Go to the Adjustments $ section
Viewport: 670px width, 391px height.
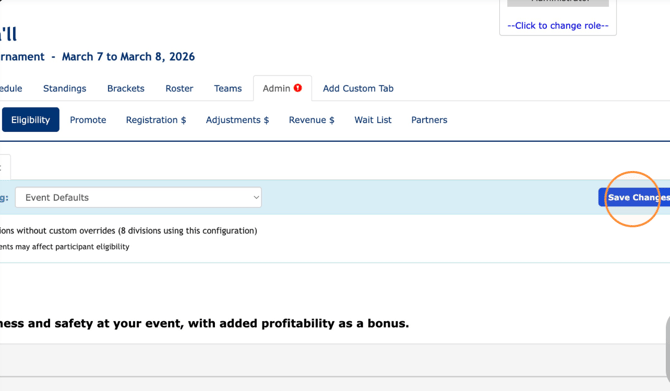237,120
